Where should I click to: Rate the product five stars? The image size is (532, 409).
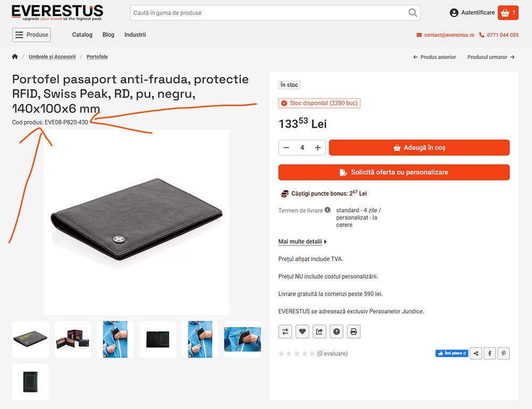[312, 354]
